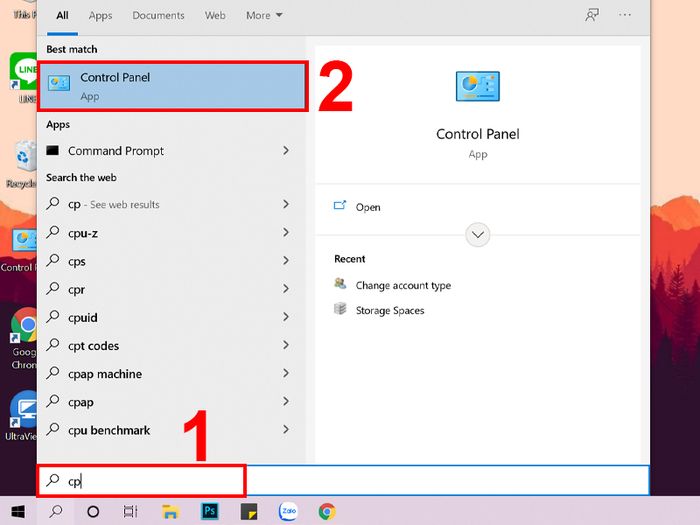Click search magnifier icon beside 'cpuid'
Viewport: 700px width, 525px height.
[x=53, y=317]
